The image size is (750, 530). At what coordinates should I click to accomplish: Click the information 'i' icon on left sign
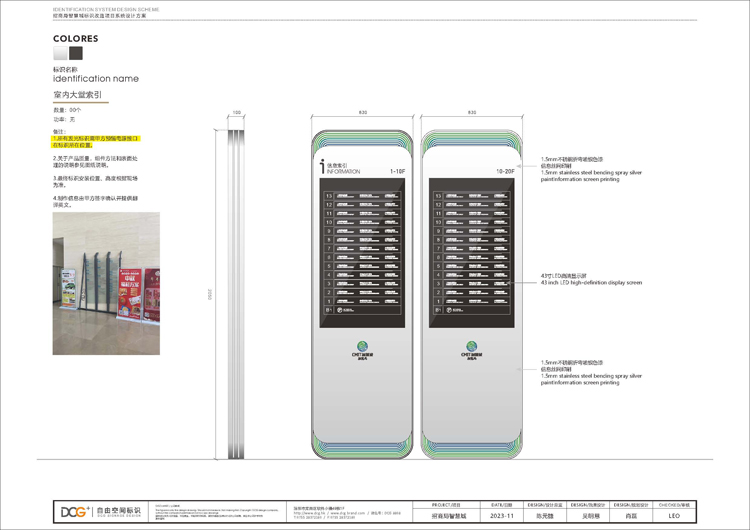(x=320, y=166)
